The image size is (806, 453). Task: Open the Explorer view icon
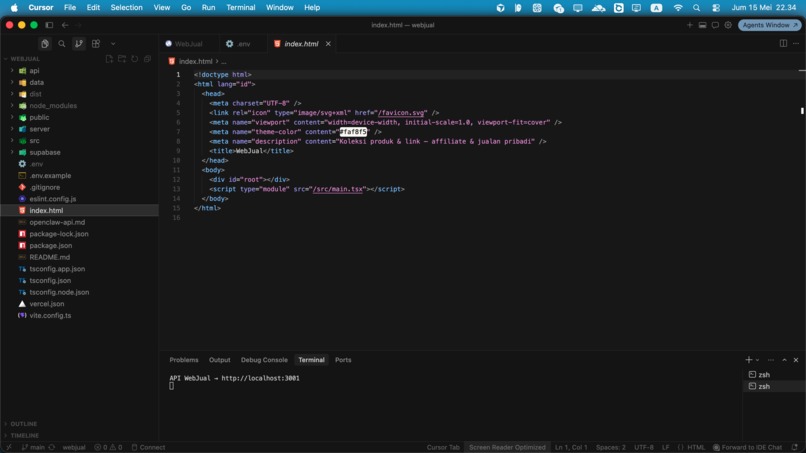(x=45, y=44)
